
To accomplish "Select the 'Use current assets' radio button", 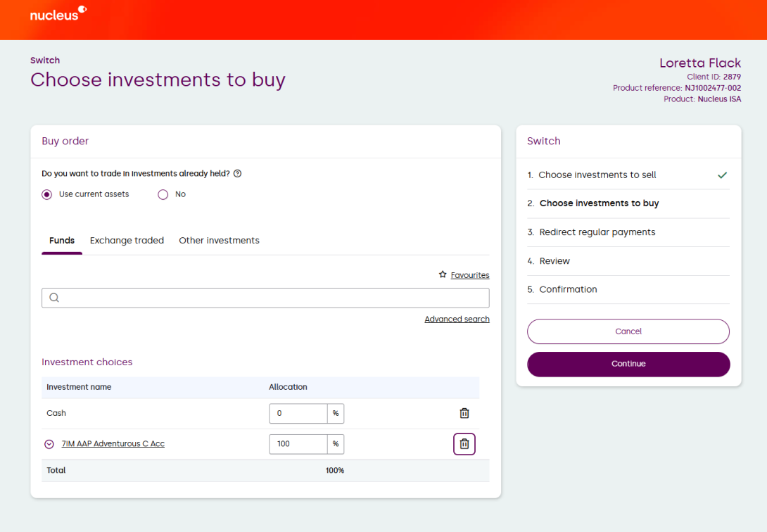I will (x=47, y=194).
